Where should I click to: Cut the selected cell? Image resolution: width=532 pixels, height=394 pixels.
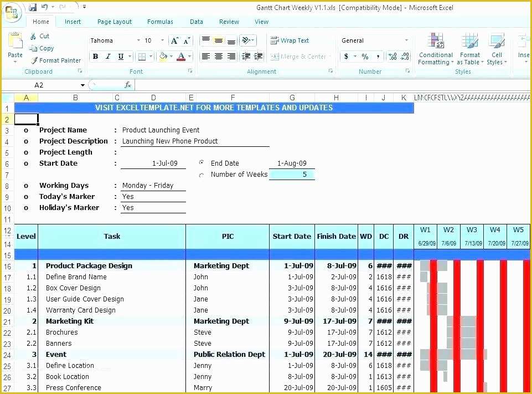tap(40, 36)
